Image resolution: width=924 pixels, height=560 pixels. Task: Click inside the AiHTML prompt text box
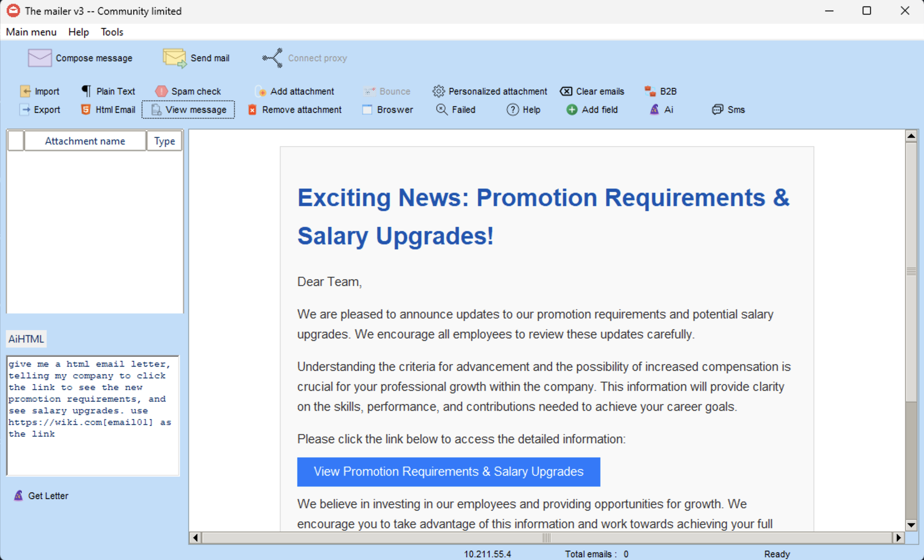(x=93, y=415)
